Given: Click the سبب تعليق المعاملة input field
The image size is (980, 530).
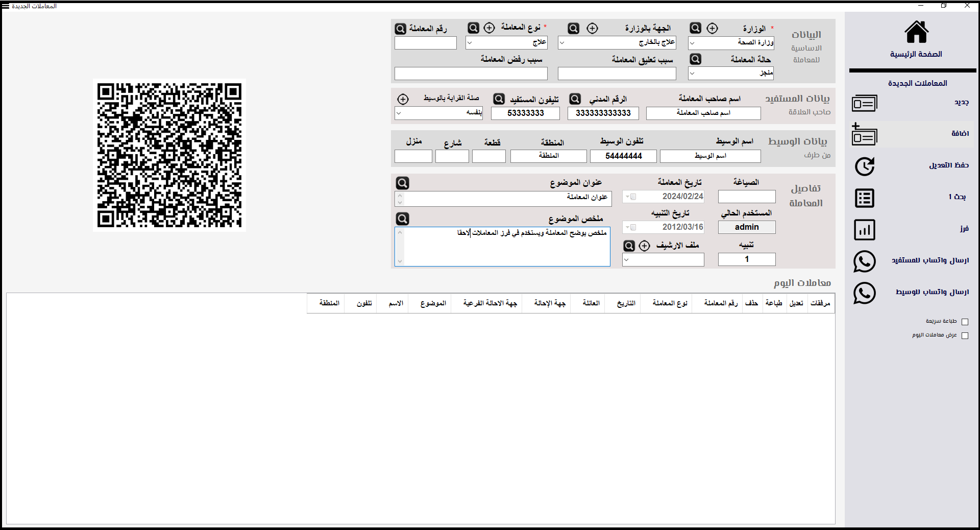Looking at the screenshot, I should click(x=617, y=74).
